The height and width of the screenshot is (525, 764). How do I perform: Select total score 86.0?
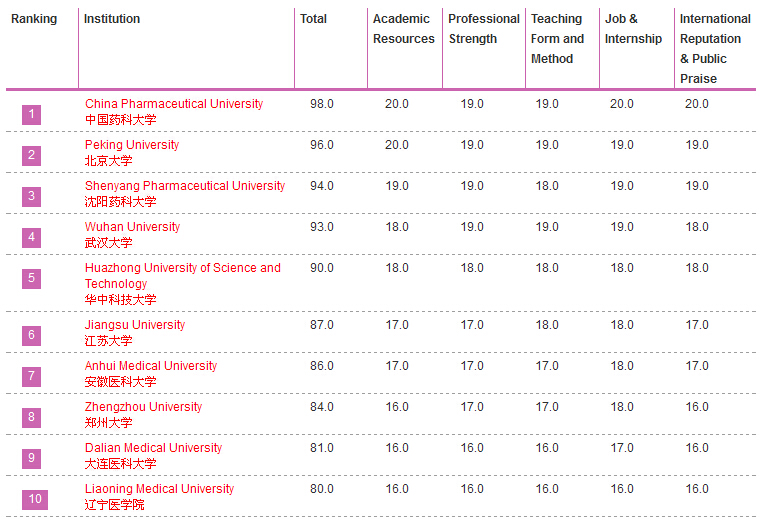pyautogui.click(x=322, y=366)
